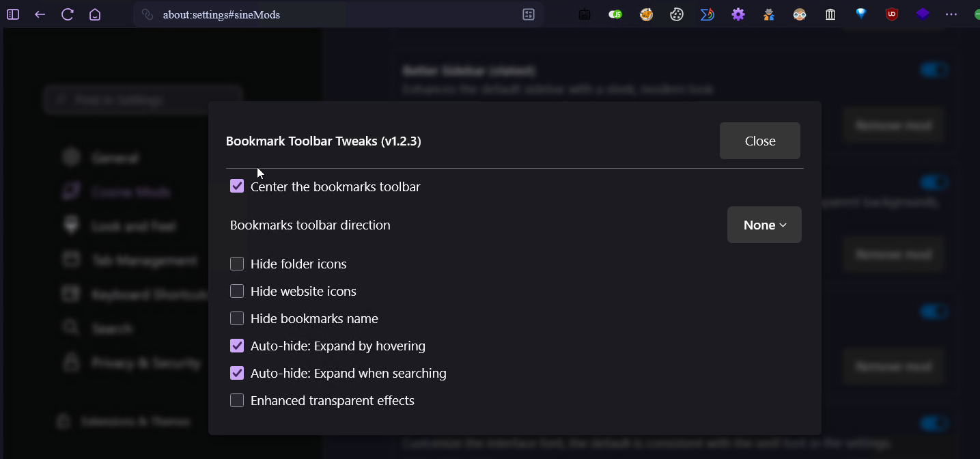Disable Auto-hide: Expand by hovering
This screenshot has width=980, height=459.
236,346
